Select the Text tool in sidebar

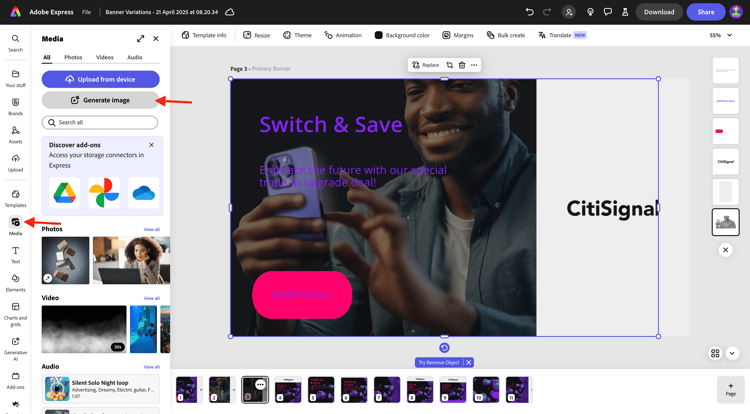(x=15, y=254)
